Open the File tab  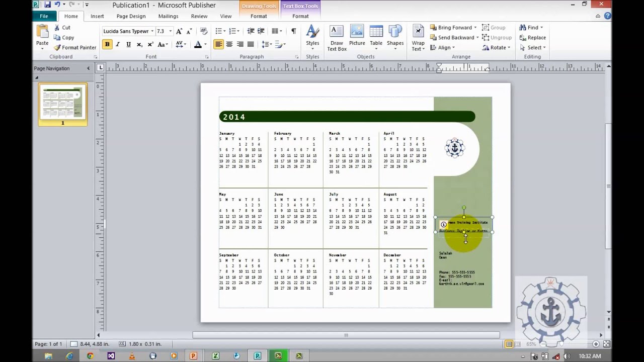(x=44, y=16)
